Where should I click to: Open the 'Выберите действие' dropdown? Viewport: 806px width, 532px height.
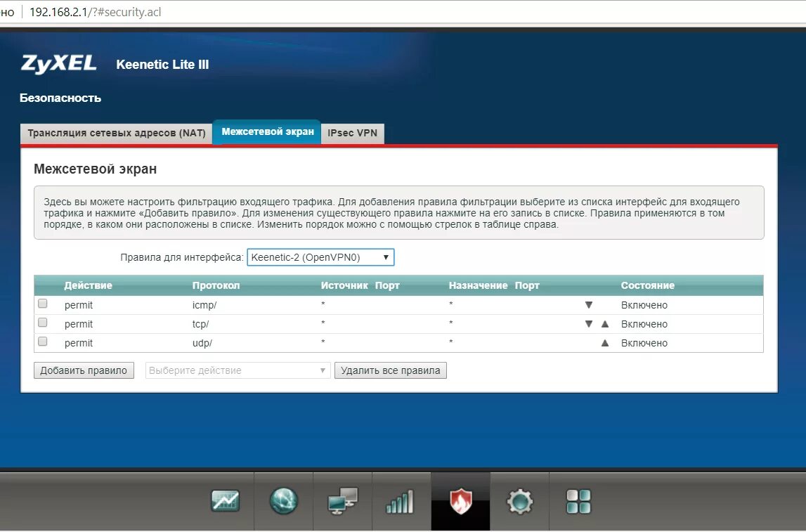238,370
